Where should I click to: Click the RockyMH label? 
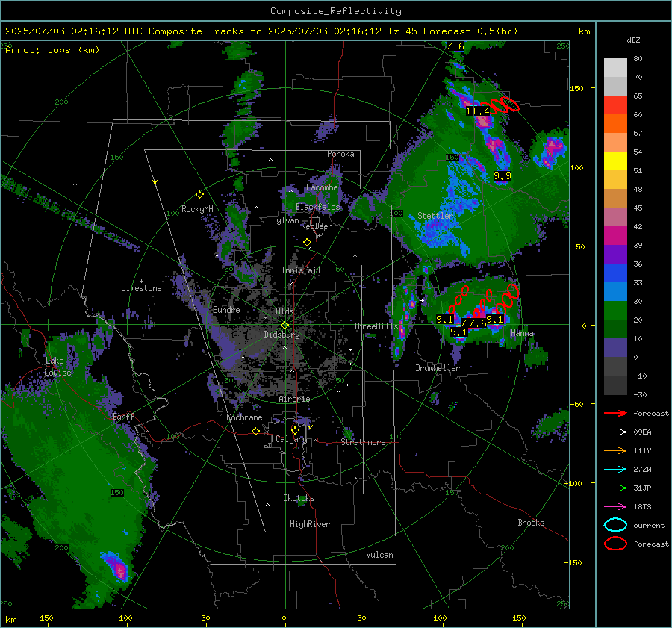tap(197, 209)
